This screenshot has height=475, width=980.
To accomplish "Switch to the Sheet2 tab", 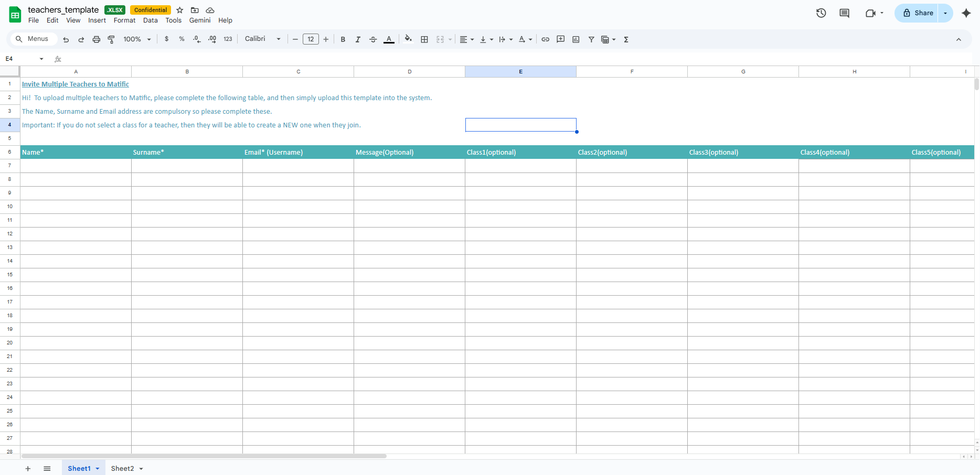I will [122, 469].
